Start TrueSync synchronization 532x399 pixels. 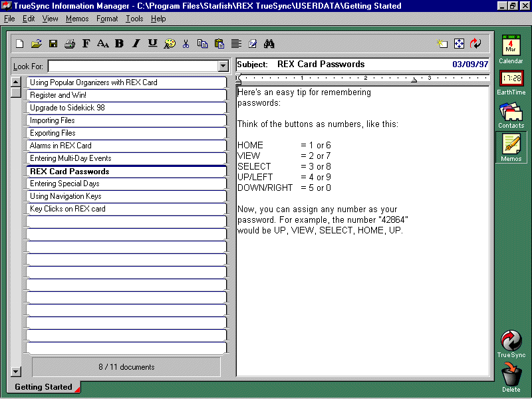(511, 344)
